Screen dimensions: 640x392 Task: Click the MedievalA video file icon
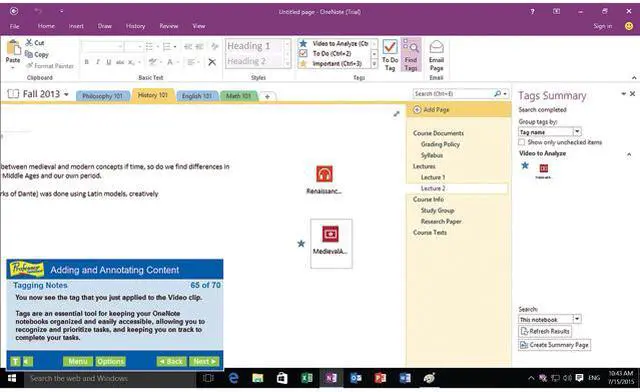coord(330,234)
